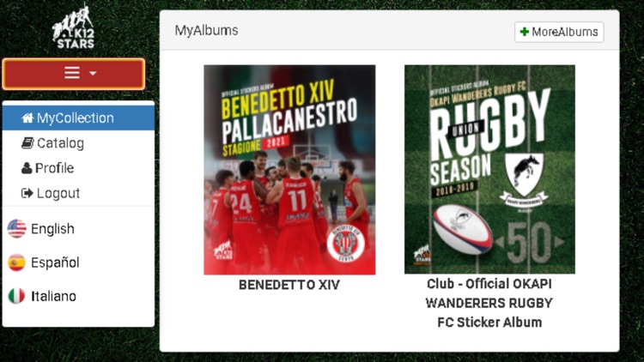
Task: Click the user icon next to Profile
Action: (27, 168)
